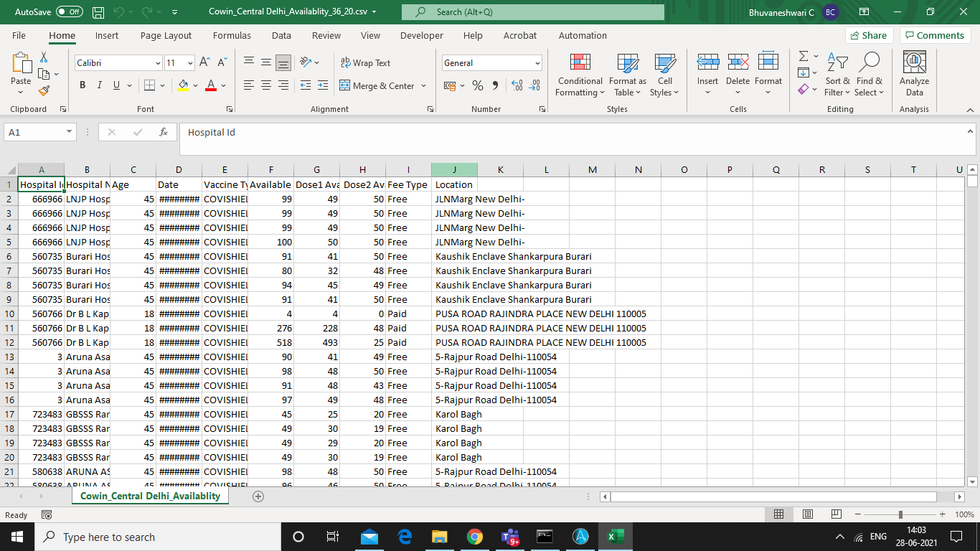Select the Page Layout view icon

coord(807,514)
